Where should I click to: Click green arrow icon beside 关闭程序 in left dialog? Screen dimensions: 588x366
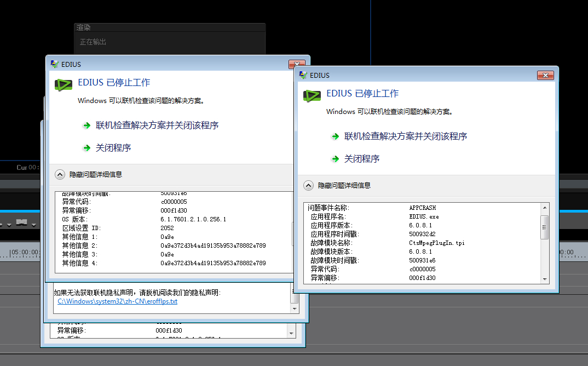click(87, 148)
